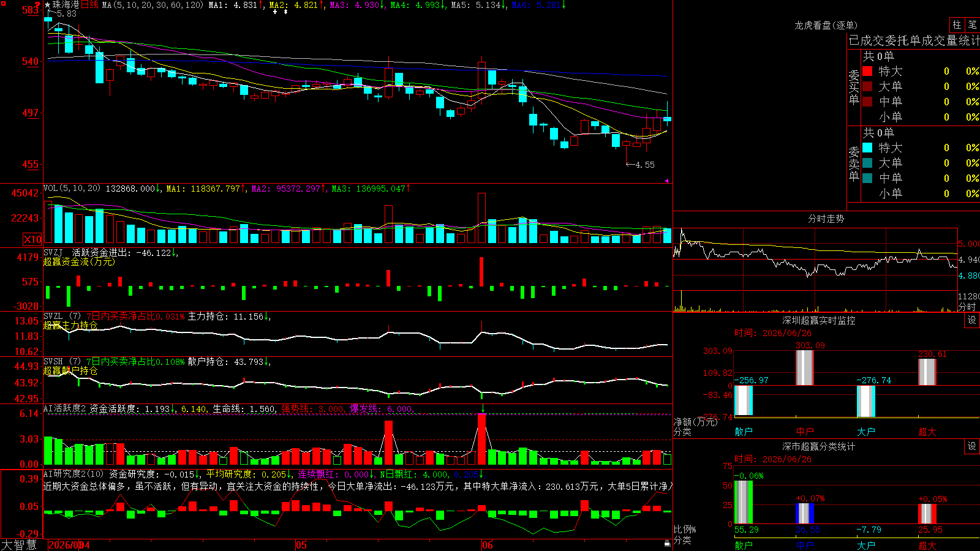Click the 5.83 high price arrow label
980x551 pixels.
(62, 13)
